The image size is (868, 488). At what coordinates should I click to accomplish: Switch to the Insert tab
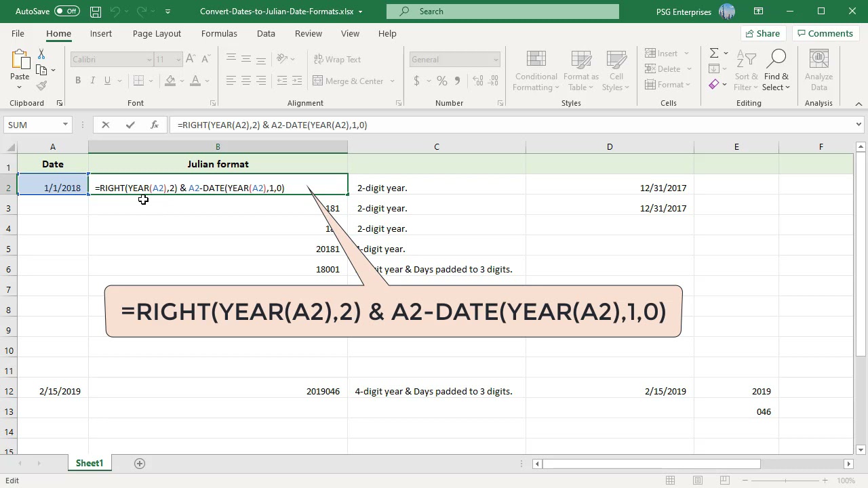101,33
